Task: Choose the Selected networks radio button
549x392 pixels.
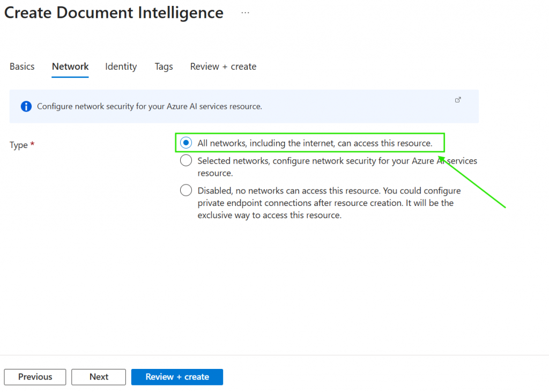Action: pos(186,160)
